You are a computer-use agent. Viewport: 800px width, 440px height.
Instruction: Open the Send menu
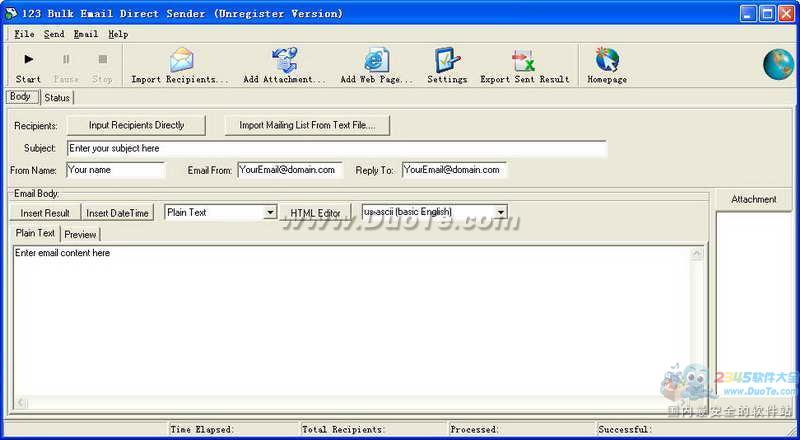(54, 34)
